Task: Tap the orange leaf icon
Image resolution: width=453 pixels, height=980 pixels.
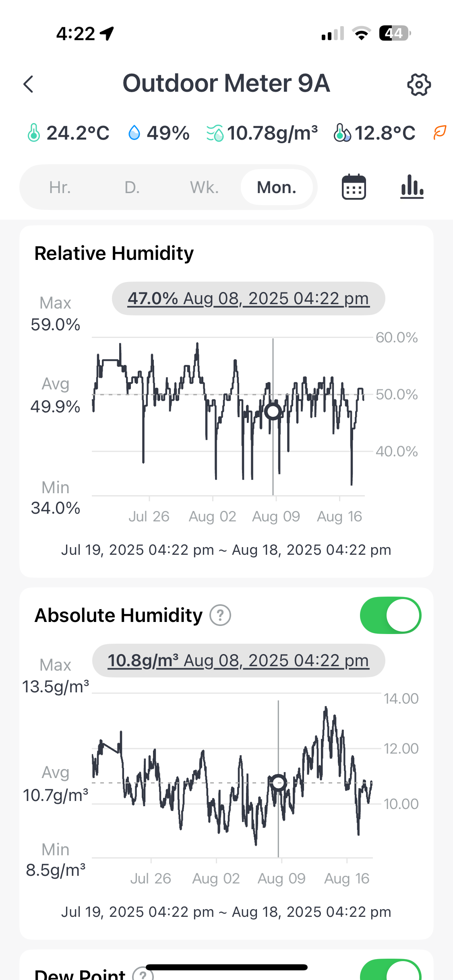Action: point(440,133)
